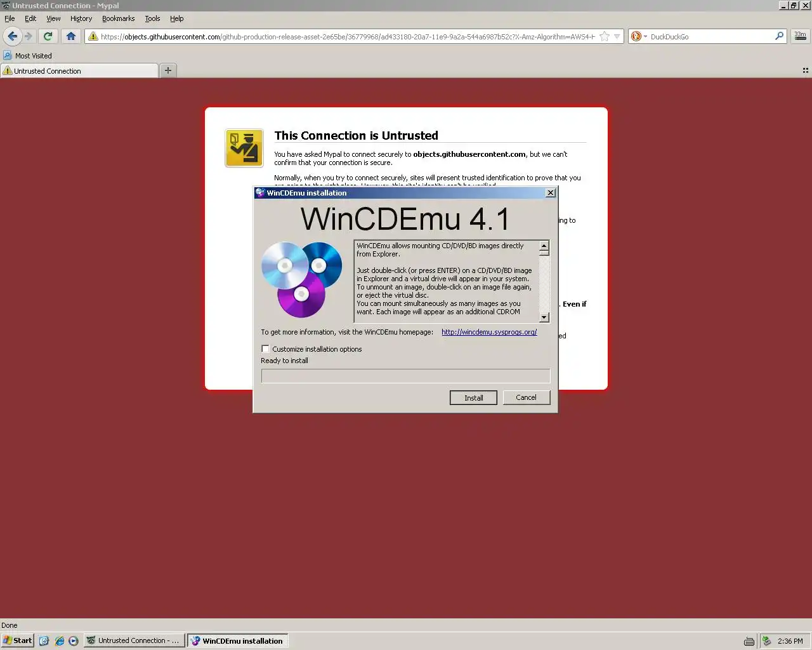Select the Untrusted Connection tab
This screenshot has height=650, width=812.
click(x=79, y=70)
